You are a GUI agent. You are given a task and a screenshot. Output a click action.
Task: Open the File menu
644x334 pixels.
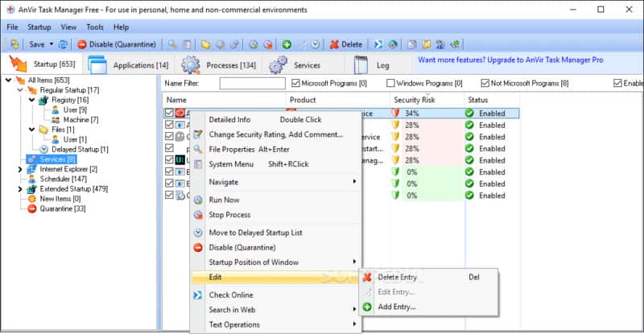[12, 27]
